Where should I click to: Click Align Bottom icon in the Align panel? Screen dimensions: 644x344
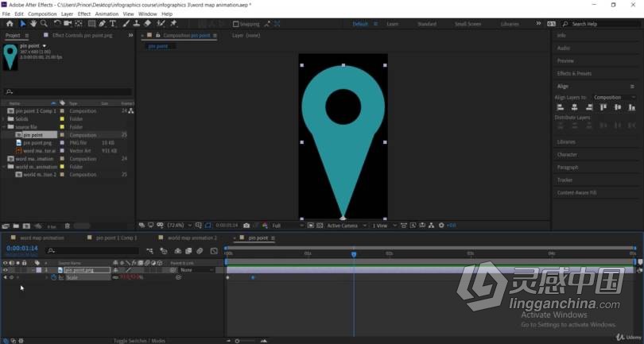[x=632, y=107]
